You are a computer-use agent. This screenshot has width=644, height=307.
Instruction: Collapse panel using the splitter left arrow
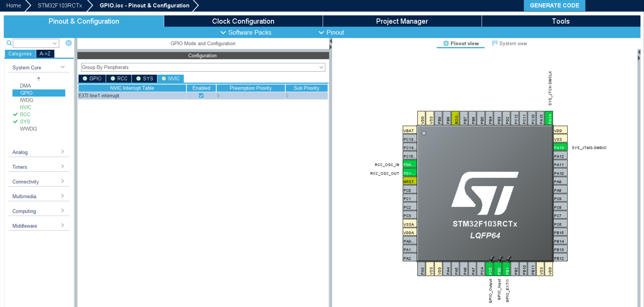331,41
